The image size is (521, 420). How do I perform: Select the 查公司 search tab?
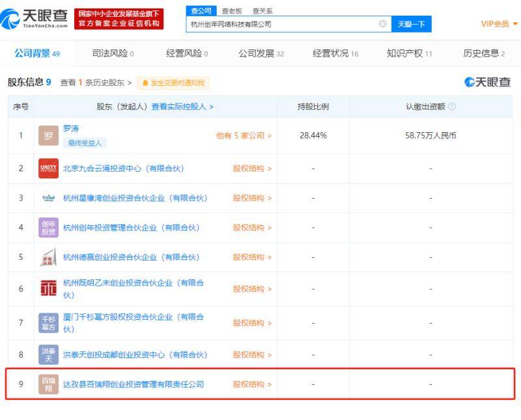pos(201,11)
